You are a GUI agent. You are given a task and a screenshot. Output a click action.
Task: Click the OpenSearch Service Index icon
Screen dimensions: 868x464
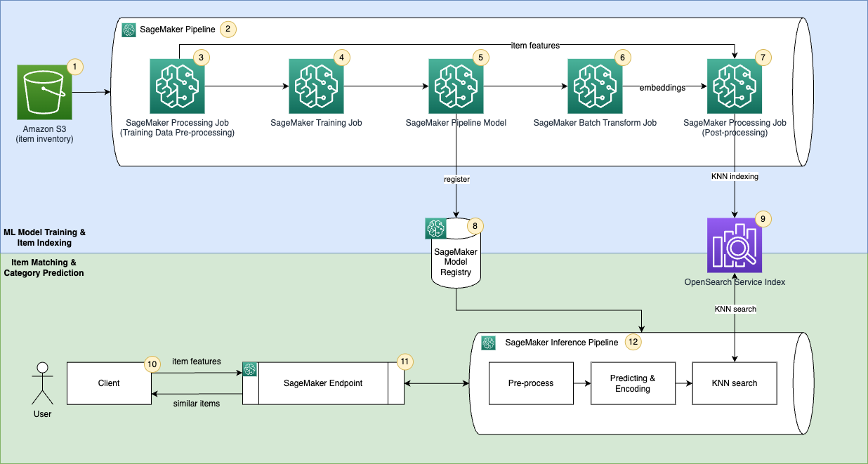pos(735,245)
